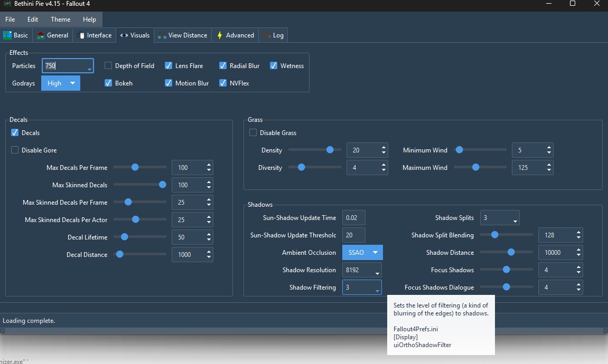Go to the View Distance tab

tap(183, 35)
